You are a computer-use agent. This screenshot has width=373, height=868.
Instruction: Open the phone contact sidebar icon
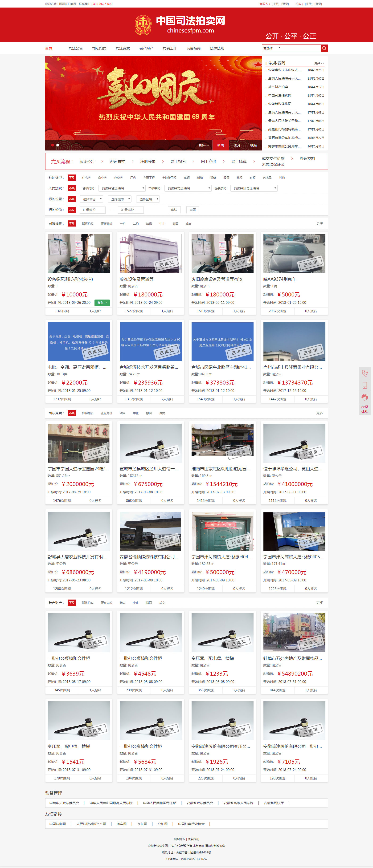click(365, 373)
